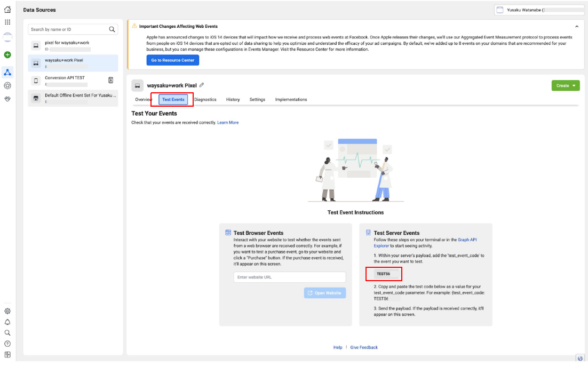This screenshot has width=588, height=366.
Task: Switch to the Implementations tab
Action: [x=291, y=100]
